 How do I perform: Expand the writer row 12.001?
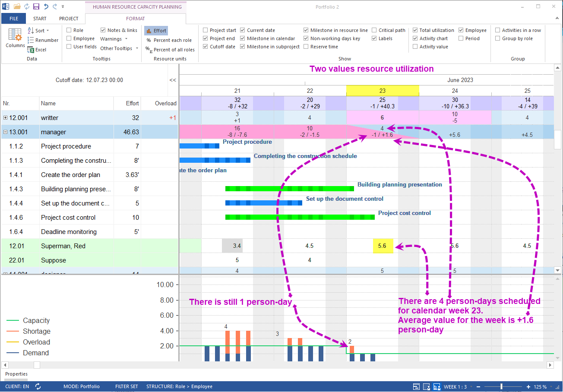coord(4,117)
